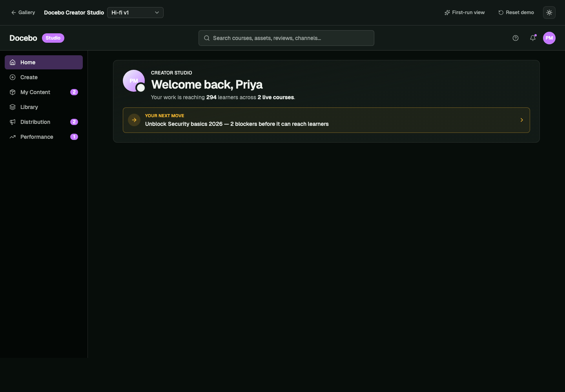565x392 pixels.
Task: Click the 'Docebo Creator Studio' title
Action: (74, 13)
